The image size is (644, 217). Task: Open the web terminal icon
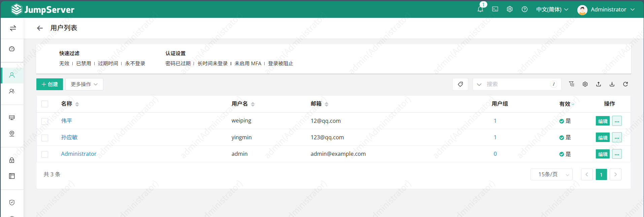click(495, 9)
